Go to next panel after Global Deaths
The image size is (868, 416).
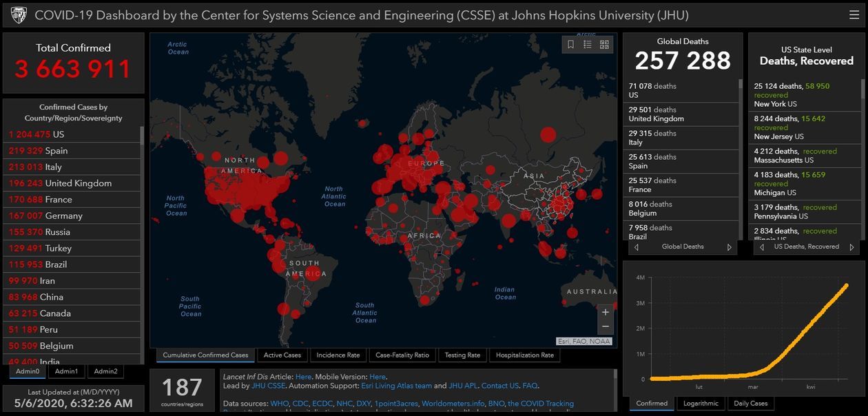click(730, 247)
